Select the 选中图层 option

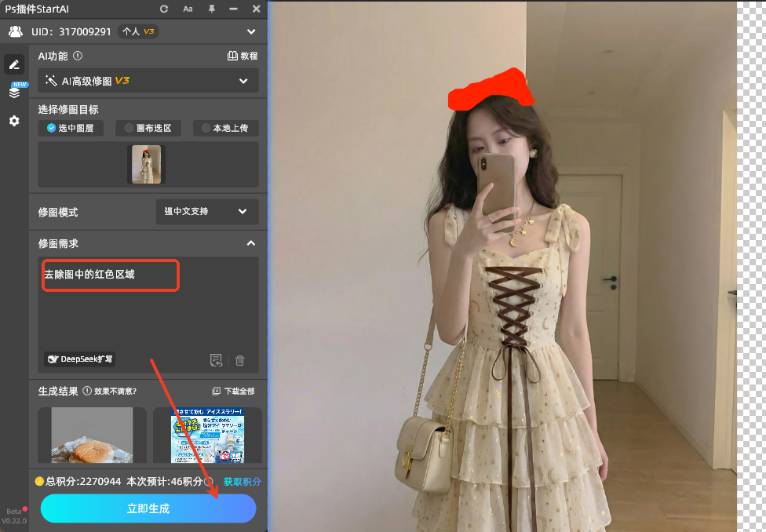pyautogui.click(x=71, y=128)
